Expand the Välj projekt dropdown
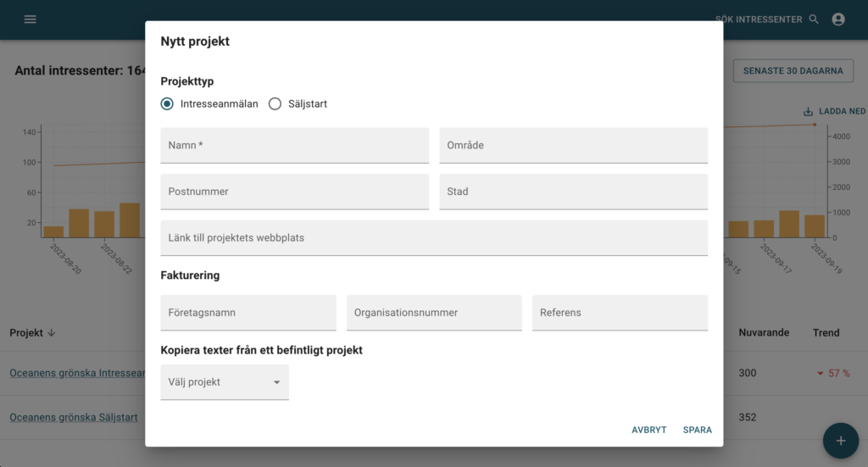 click(225, 382)
